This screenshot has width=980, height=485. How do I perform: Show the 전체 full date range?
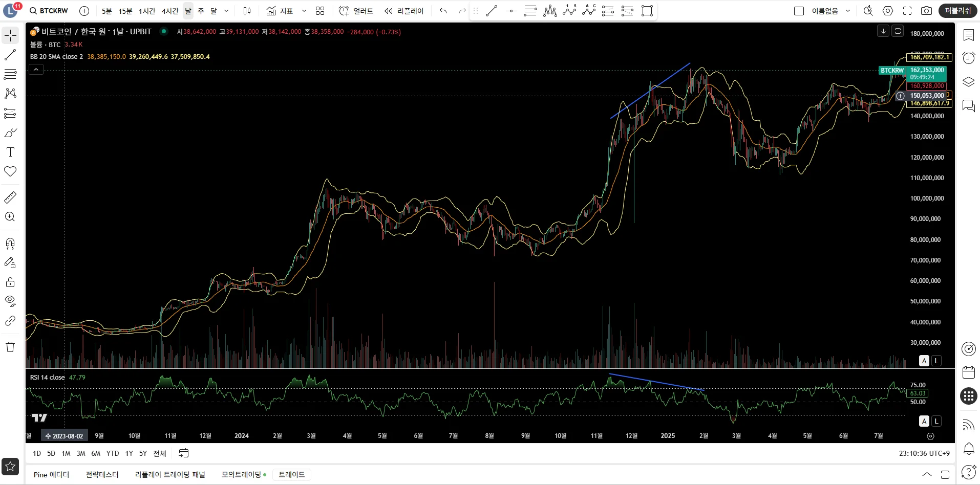(160, 453)
